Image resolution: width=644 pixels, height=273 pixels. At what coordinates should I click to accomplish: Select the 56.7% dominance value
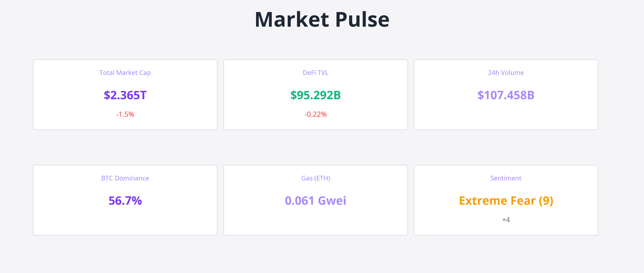pos(125,201)
